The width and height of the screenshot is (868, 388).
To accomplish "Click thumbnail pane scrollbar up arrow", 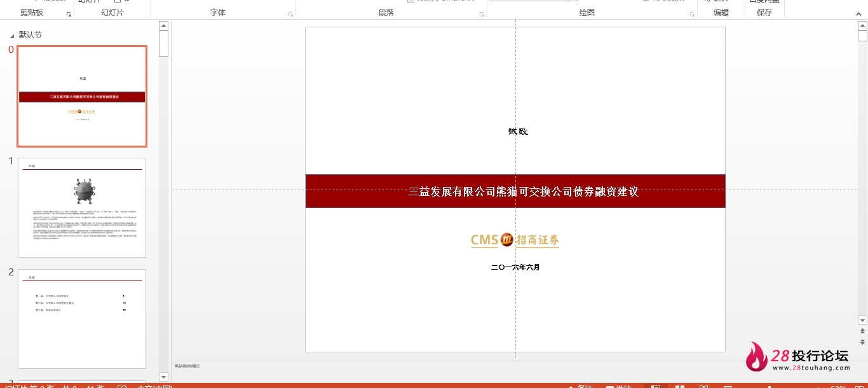I will pos(163,25).
